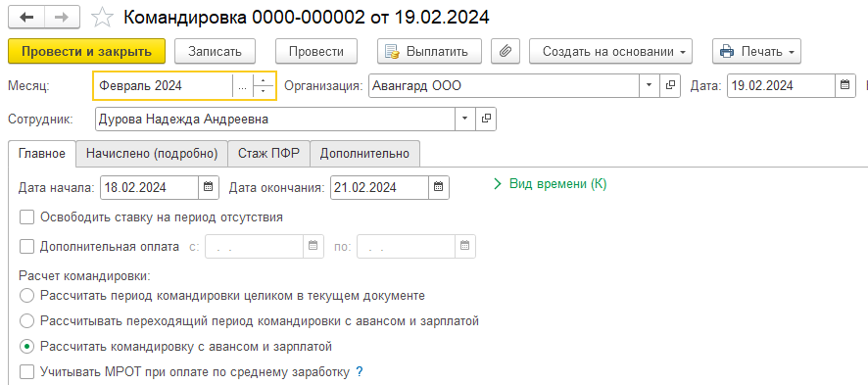The width and height of the screenshot is (868, 385).
Task: Open calendar for Дата начала
Action: pyautogui.click(x=208, y=187)
